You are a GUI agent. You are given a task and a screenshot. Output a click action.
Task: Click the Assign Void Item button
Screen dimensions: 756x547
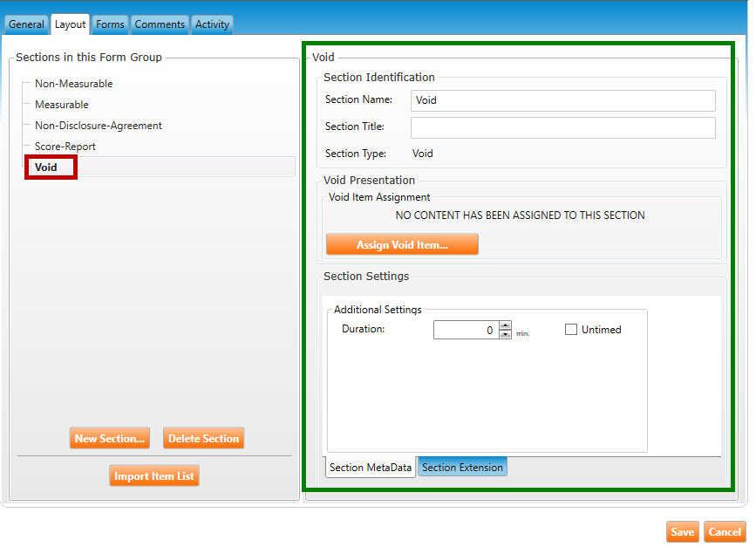tap(402, 245)
